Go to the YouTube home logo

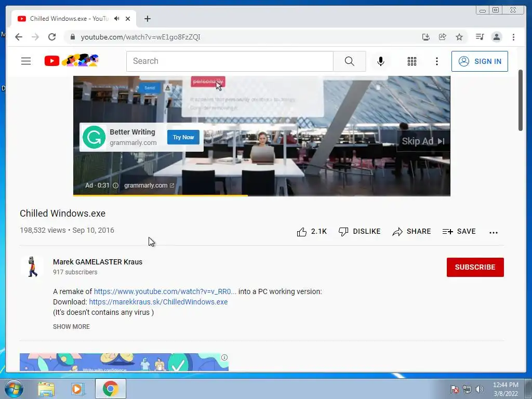click(x=71, y=61)
